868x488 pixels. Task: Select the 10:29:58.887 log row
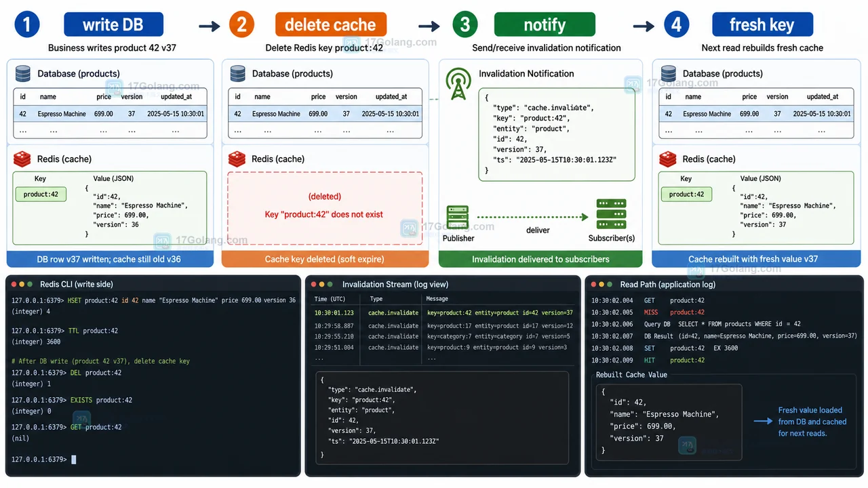point(444,326)
